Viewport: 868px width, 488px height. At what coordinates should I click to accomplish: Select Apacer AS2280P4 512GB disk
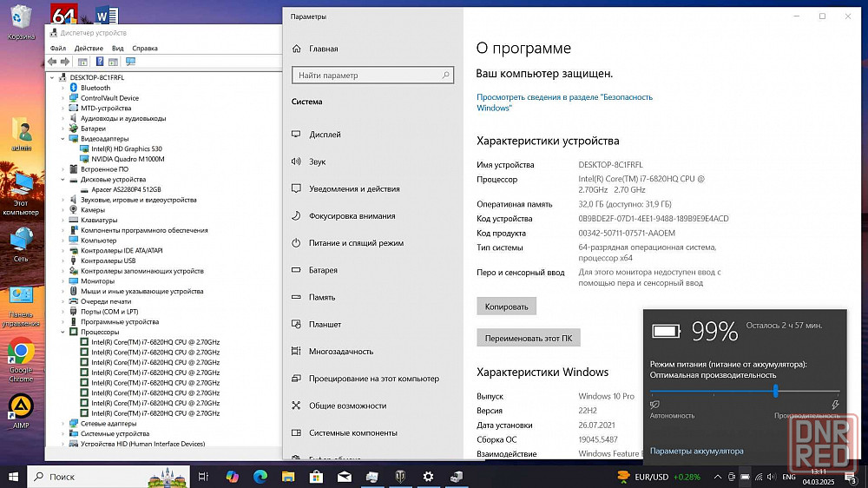(x=126, y=189)
